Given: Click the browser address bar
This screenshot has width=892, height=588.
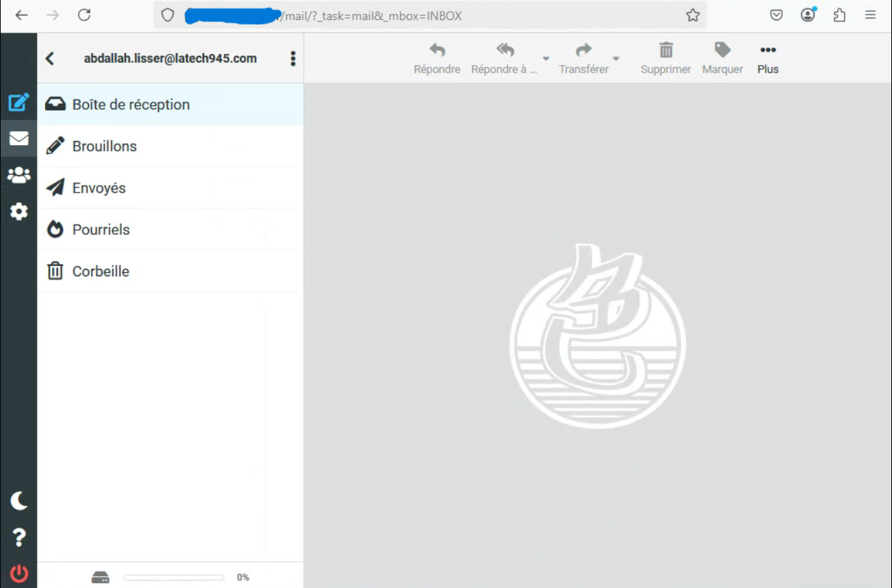Looking at the screenshot, I should click(429, 15).
